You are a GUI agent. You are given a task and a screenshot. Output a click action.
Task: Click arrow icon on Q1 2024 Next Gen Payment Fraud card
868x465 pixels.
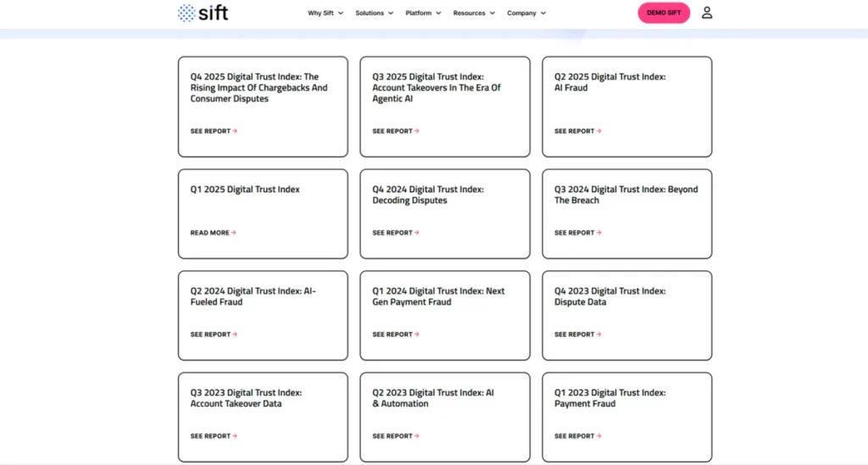417,335
